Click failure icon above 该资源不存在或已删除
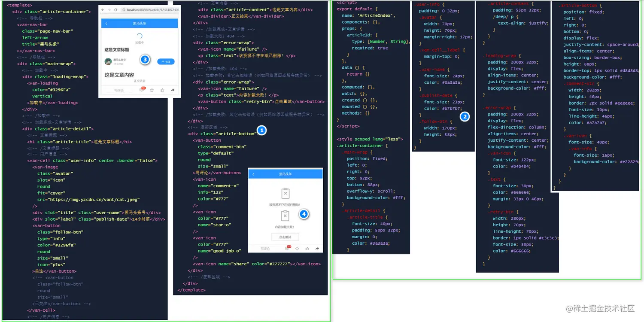The height and width of the screenshot is (322, 644). 286,193
